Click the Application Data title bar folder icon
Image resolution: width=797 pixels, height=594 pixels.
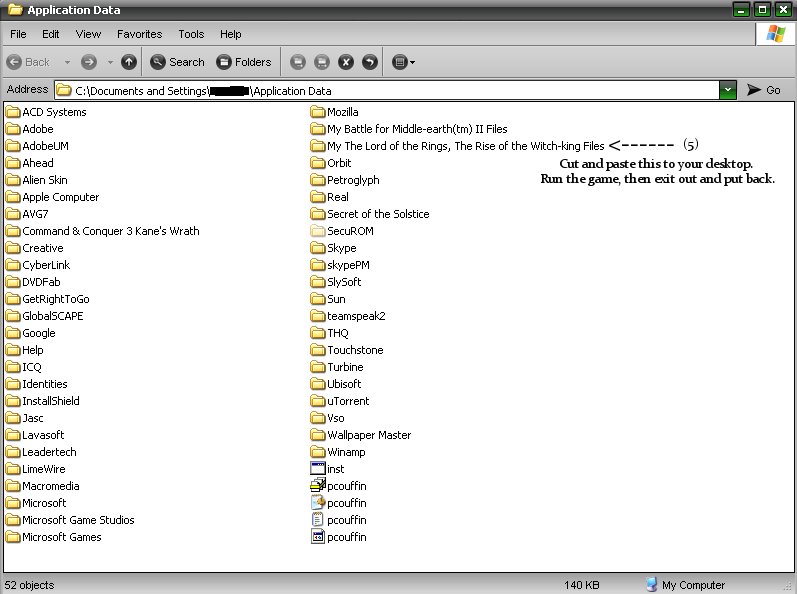click(x=15, y=10)
